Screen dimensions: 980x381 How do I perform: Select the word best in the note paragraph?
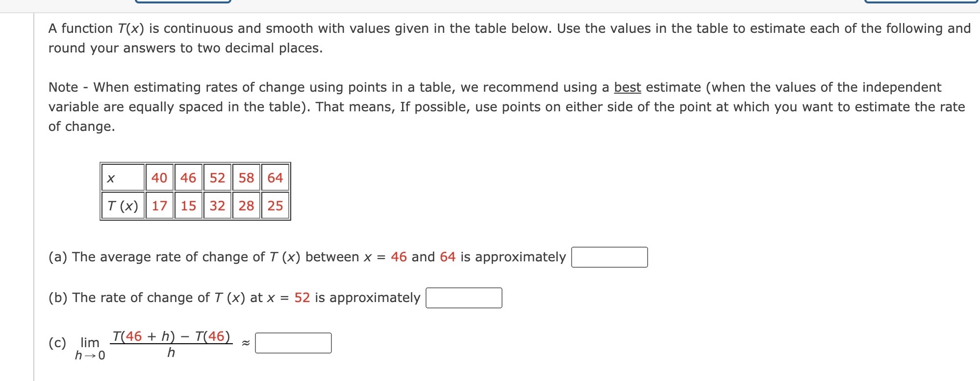[x=627, y=87]
